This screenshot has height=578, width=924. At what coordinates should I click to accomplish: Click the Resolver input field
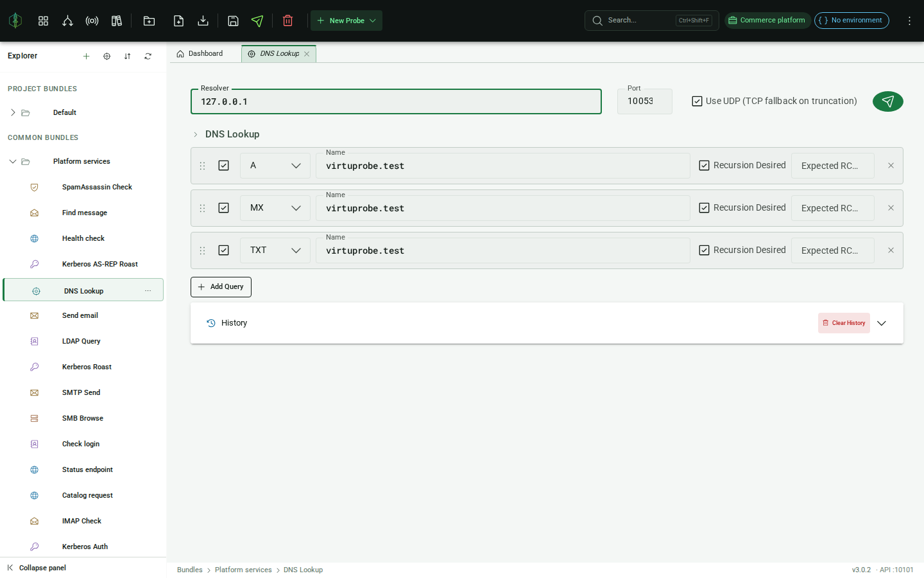pos(396,101)
